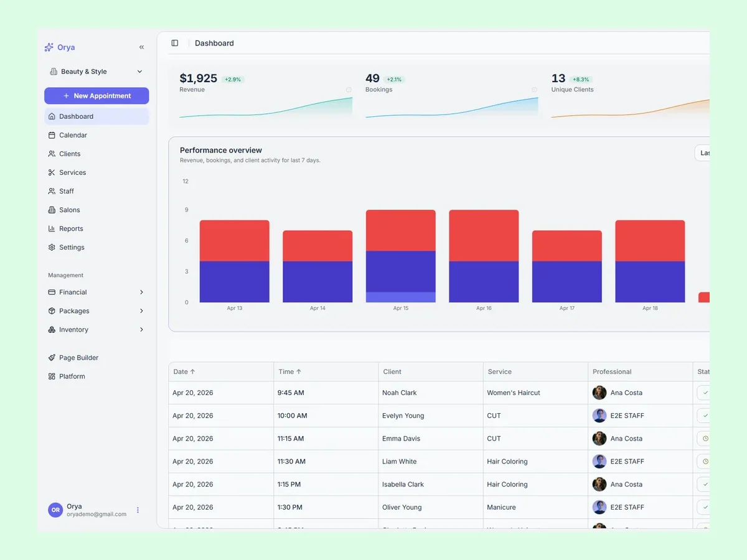The image size is (747, 560).
Task: Sort by Date column header
Action: (184, 371)
